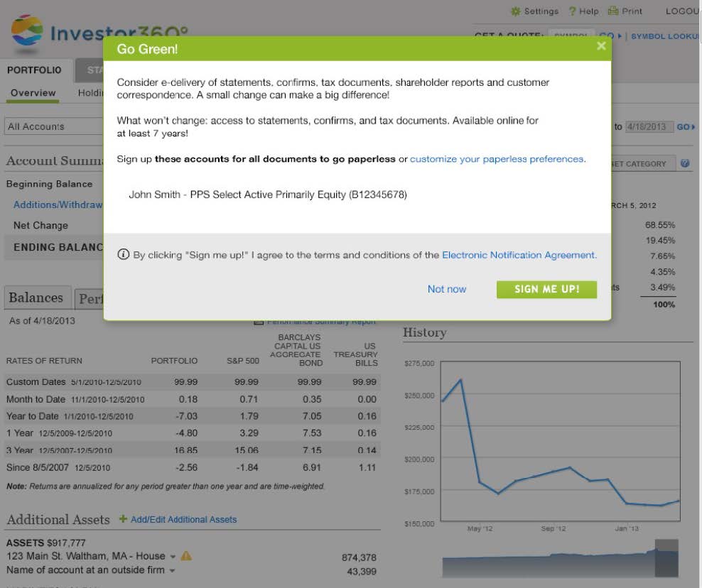
Task: Click the warning icon next to House
Action: coord(186,556)
